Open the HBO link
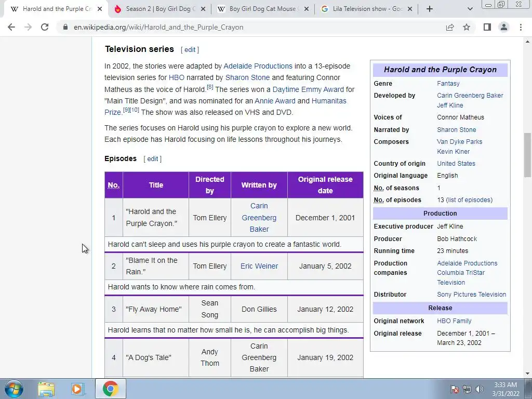The height and width of the screenshot is (399, 532). tap(177, 78)
